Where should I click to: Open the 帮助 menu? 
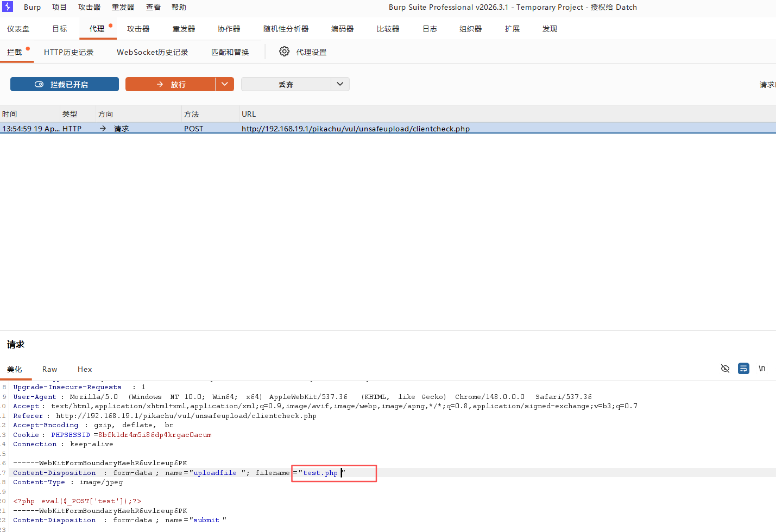click(179, 7)
